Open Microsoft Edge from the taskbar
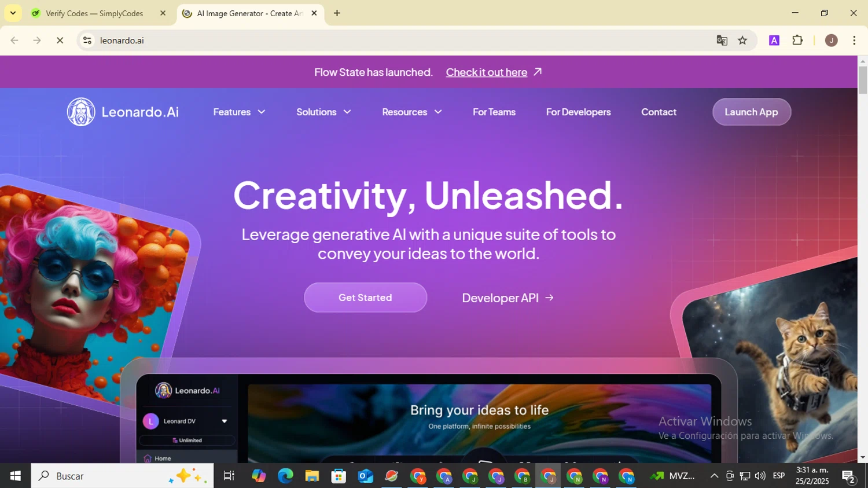This screenshot has width=868, height=488. click(x=285, y=476)
